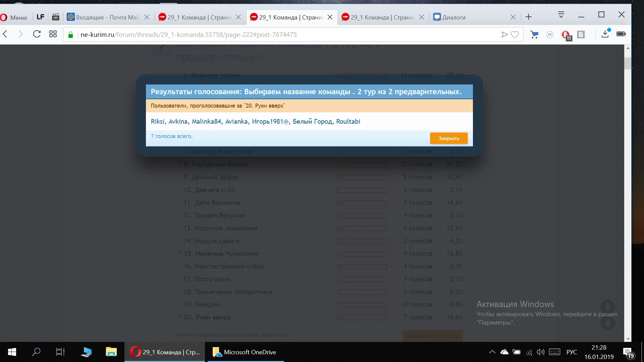Screen dimensions: 644x362
Task: Open the tab list menu dropdown
Action: pos(561,15)
